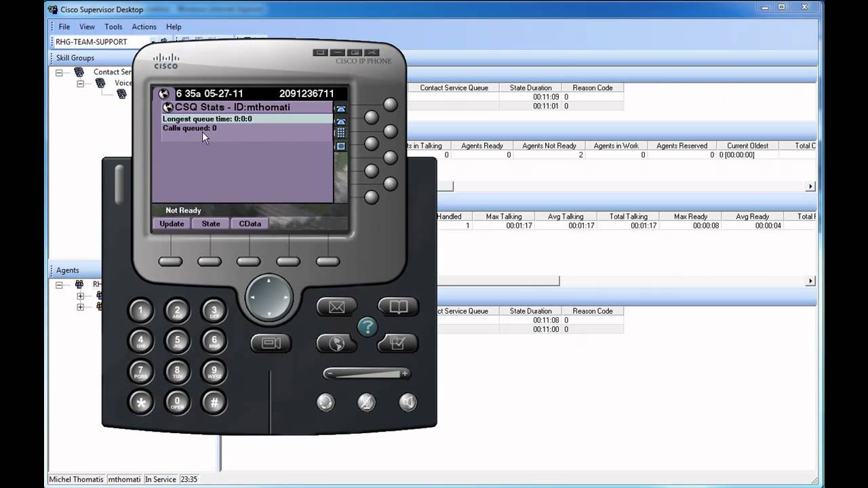The image size is (868, 488).
Task: Click the mthomati status bar entry
Action: pos(125,479)
